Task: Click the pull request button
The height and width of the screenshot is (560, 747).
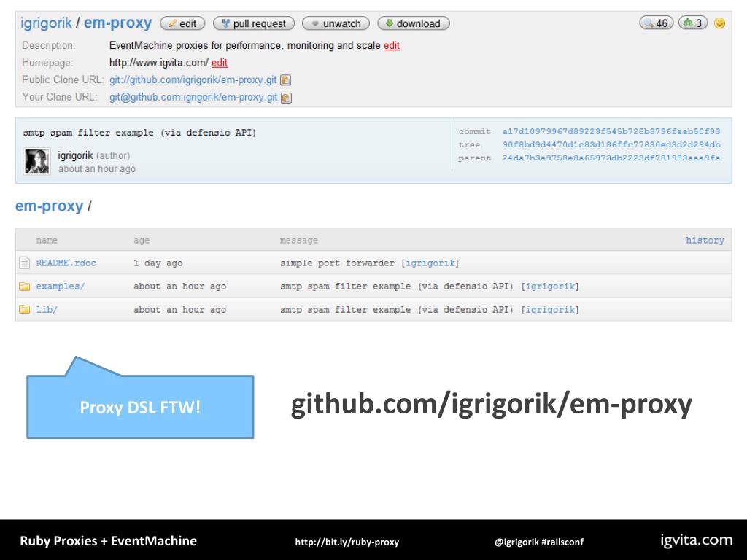Action: tap(254, 23)
